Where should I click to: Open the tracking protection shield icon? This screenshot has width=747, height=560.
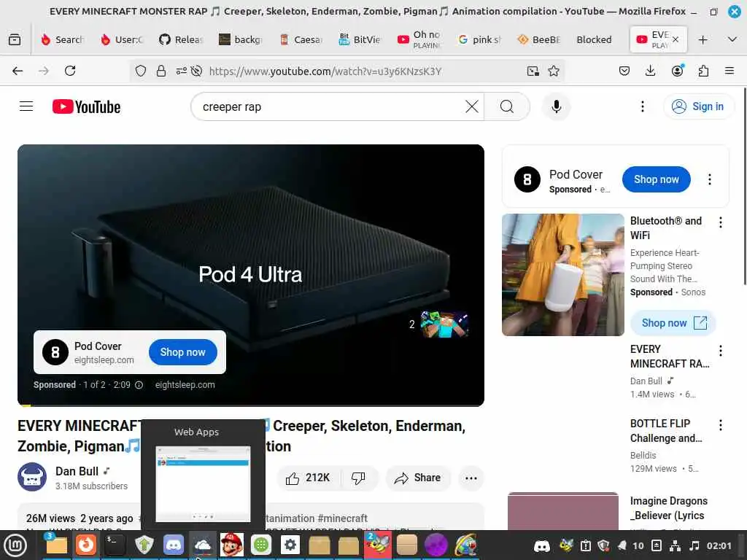click(x=141, y=71)
